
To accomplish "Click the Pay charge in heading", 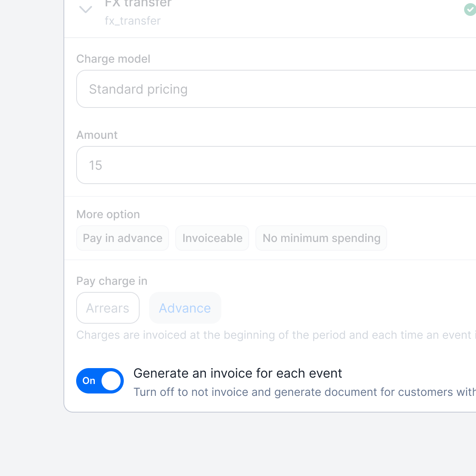I will point(112,281).
